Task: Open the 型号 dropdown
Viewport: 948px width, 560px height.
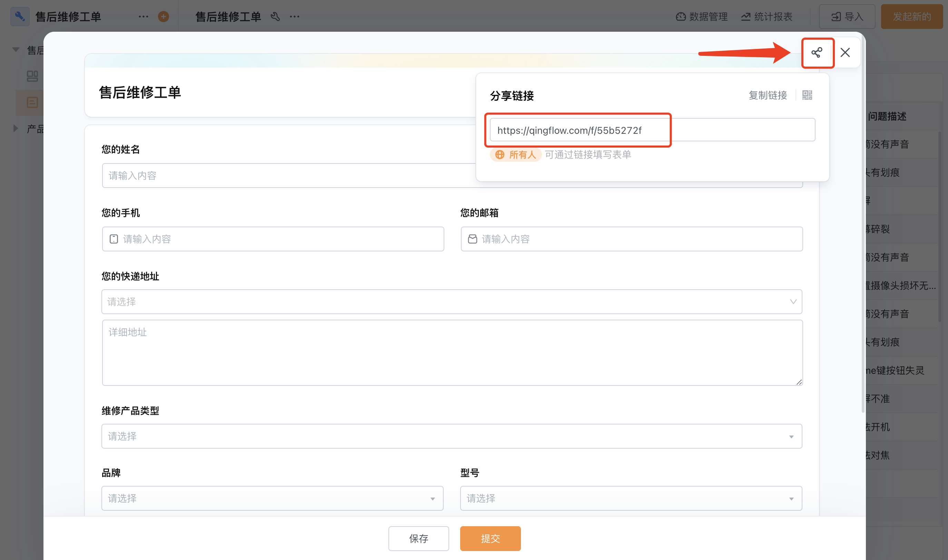Action: tap(631, 498)
